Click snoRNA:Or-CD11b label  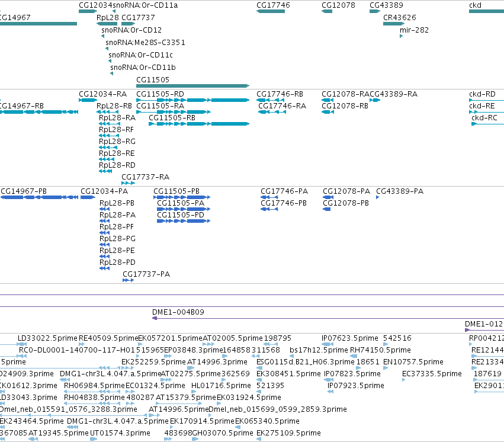[143, 67]
